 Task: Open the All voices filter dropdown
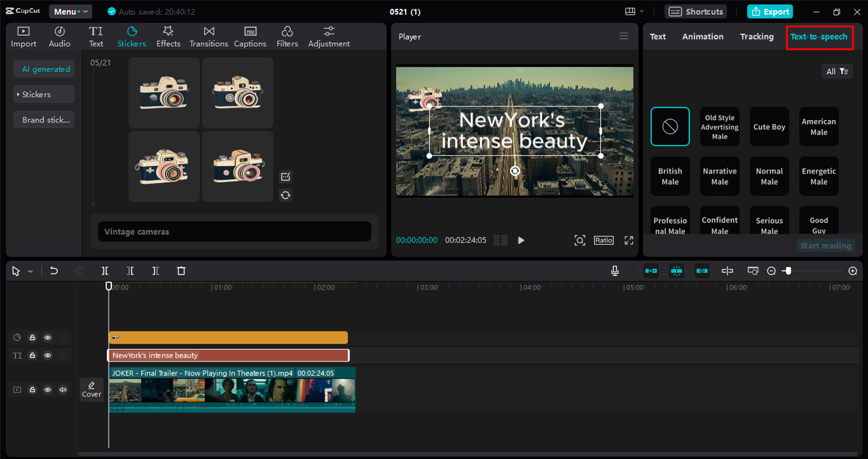point(837,71)
